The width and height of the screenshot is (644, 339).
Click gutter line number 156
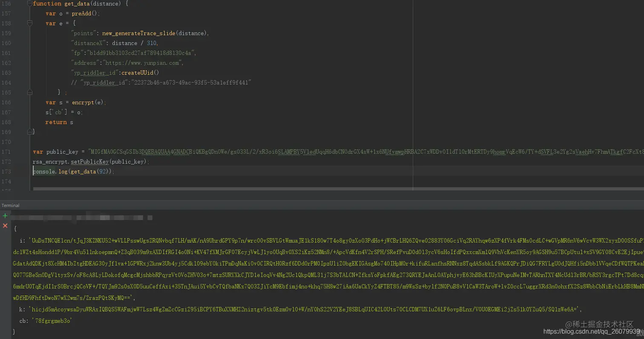[6, 3]
